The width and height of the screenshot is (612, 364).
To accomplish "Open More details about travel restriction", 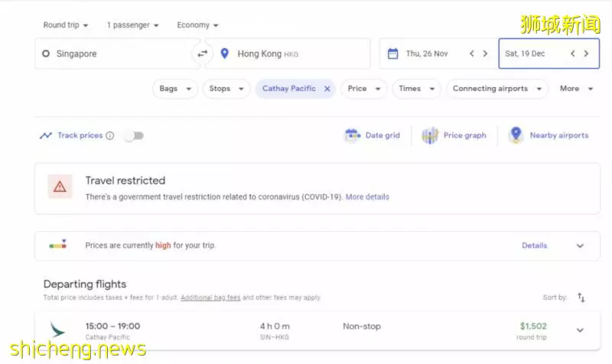I will [367, 197].
